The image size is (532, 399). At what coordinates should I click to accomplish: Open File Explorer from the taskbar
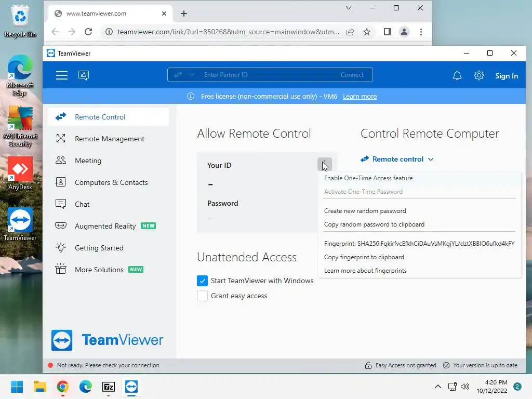click(x=39, y=387)
